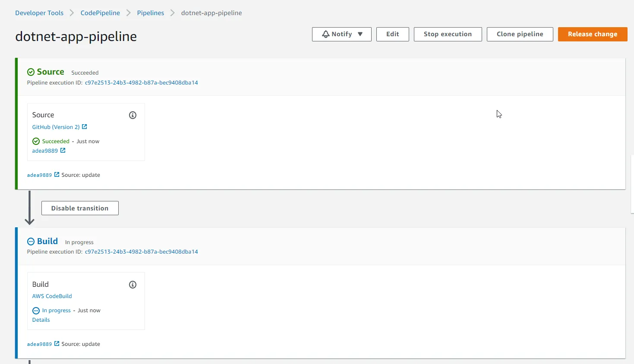Click Clone pipeline
The height and width of the screenshot is (364, 634).
[x=520, y=34]
